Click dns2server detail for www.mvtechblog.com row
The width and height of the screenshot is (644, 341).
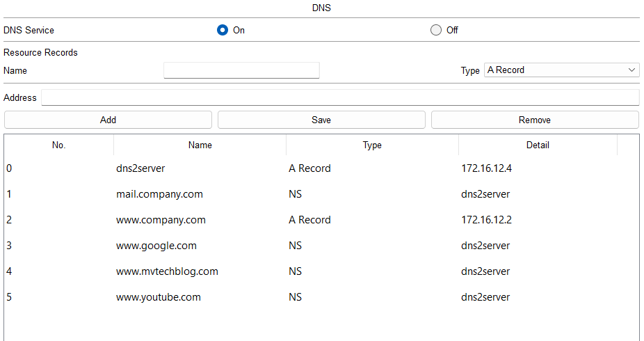pos(485,271)
